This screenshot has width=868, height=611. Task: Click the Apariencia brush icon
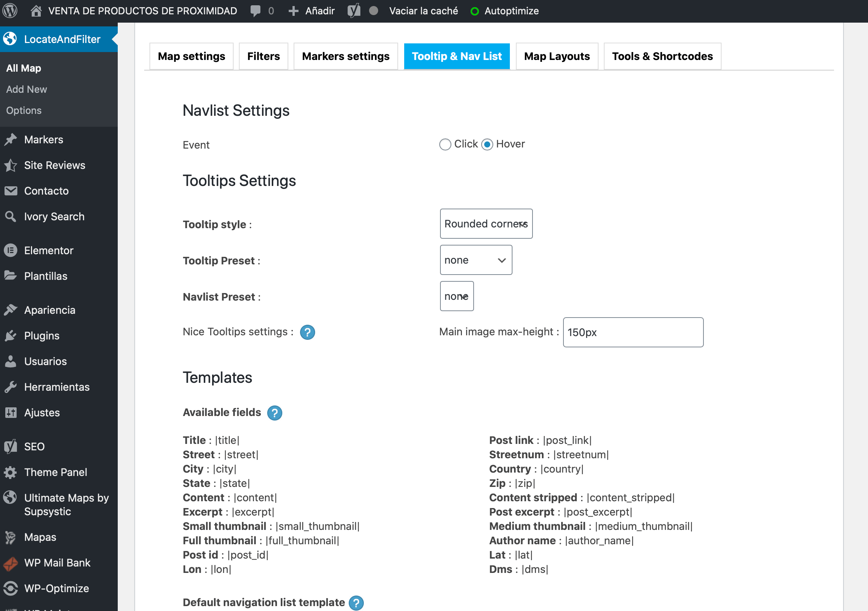[x=11, y=310]
